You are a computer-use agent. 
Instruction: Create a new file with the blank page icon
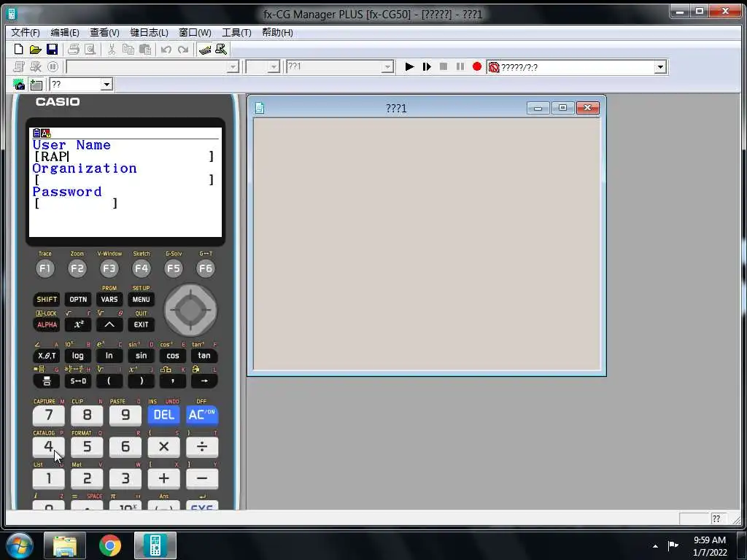[18, 50]
